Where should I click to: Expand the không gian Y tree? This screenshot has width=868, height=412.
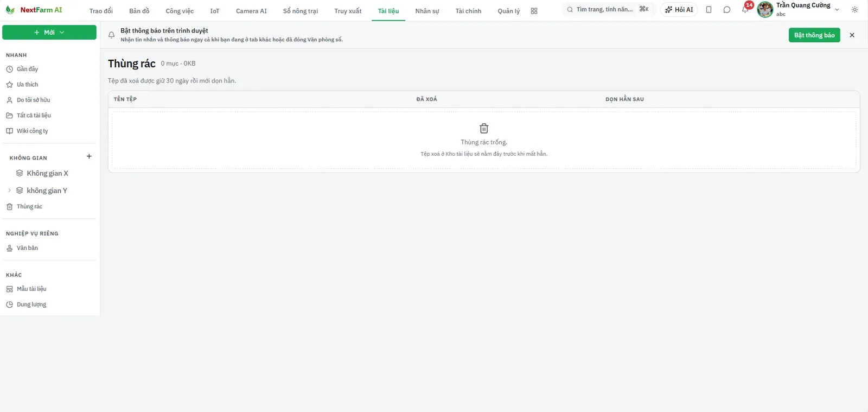pyautogui.click(x=9, y=191)
